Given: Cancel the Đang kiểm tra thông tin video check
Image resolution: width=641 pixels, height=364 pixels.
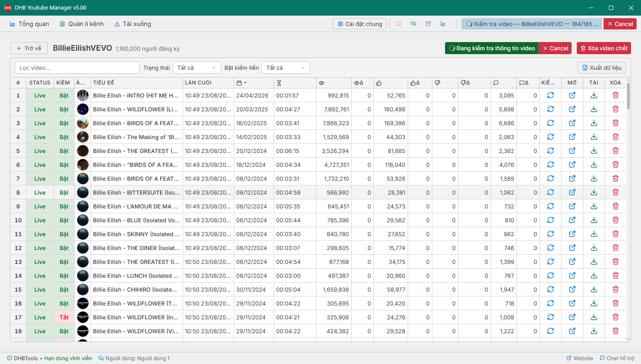Looking at the screenshot, I should coord(556,48).
